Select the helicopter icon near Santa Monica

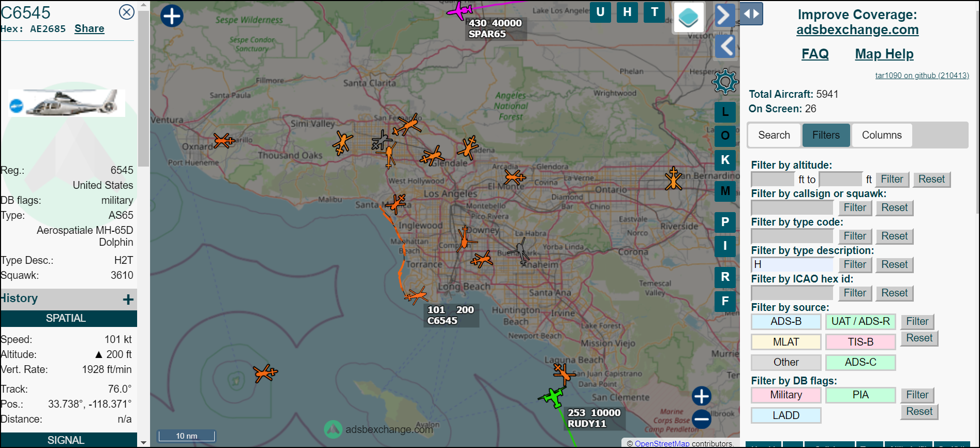click(x=396, y=203)
